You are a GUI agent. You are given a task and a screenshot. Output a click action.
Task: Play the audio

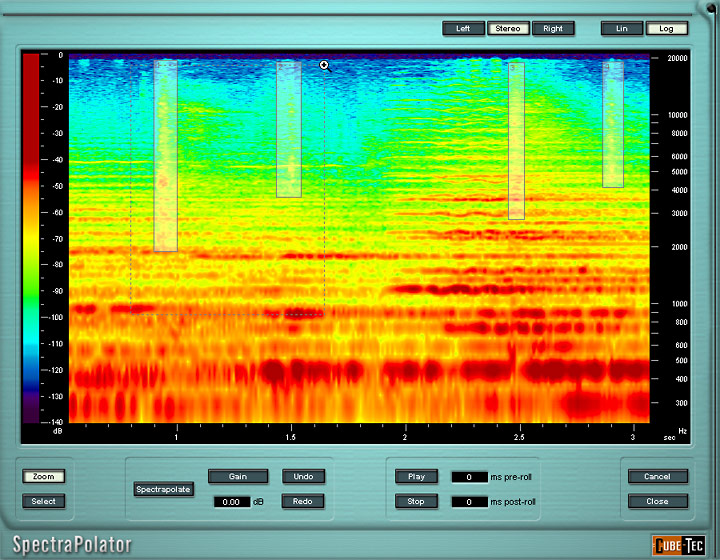(x=416, y=476)
